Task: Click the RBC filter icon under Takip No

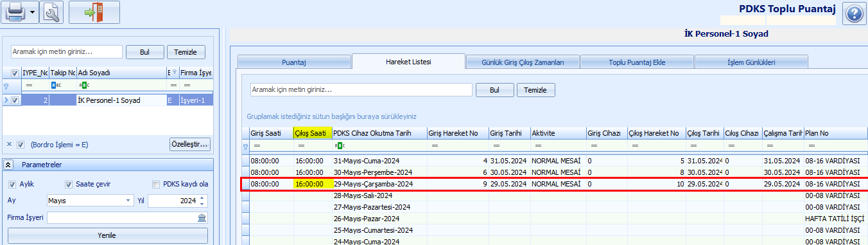Action: coord(56,85)
